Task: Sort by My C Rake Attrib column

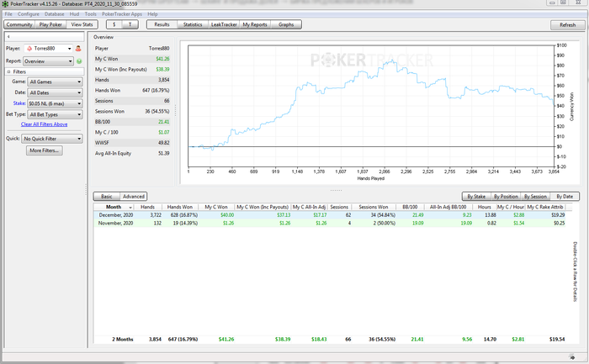Action: pos(545,207)
